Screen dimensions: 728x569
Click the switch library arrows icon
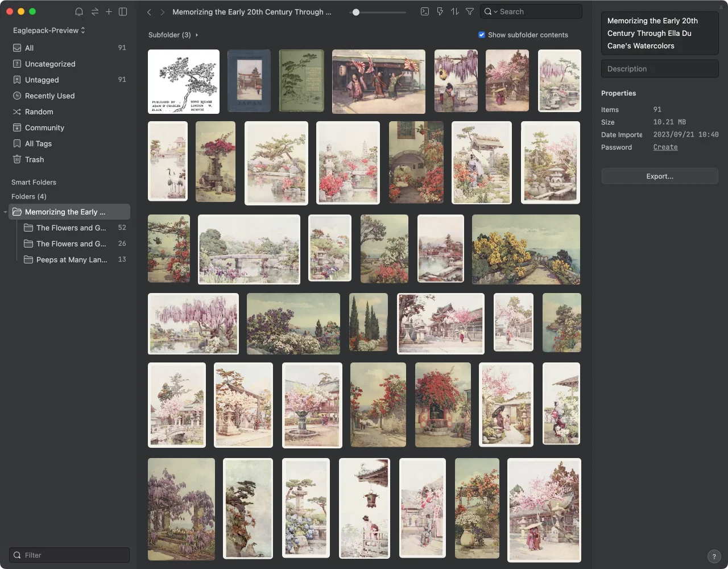[x=94, y=11]
